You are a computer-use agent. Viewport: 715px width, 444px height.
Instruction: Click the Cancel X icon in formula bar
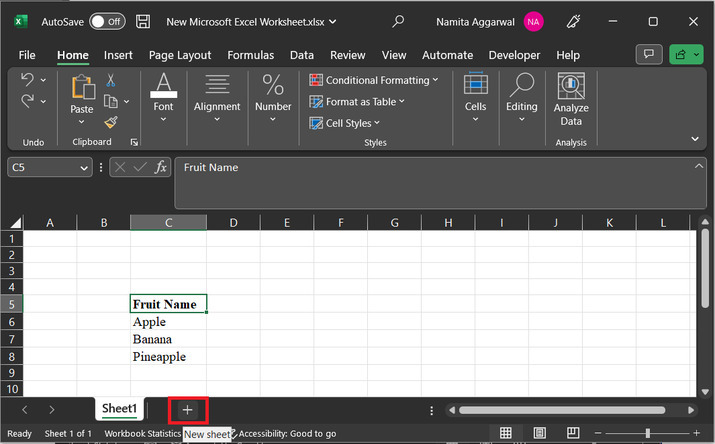pos(120,167)
